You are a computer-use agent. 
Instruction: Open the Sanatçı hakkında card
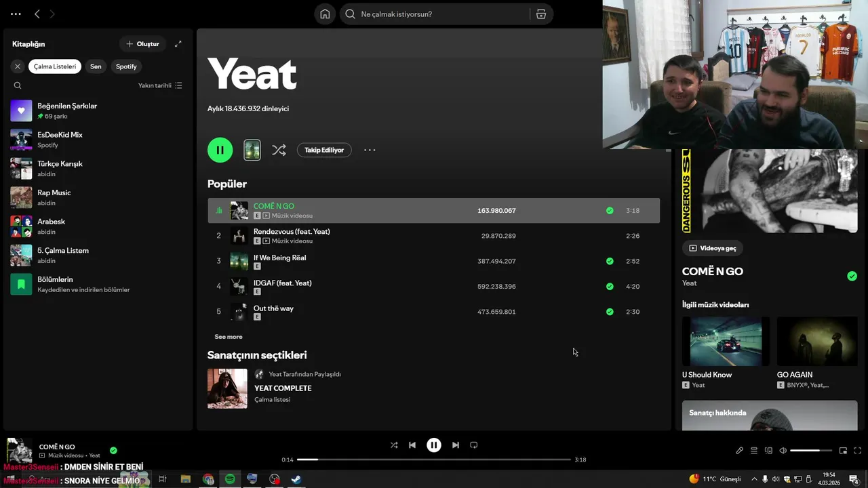[x=770, y=415]
